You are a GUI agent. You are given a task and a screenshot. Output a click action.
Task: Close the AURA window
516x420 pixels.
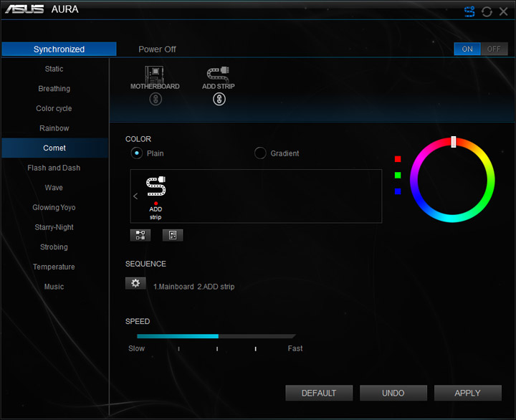pyautogui.click(x=503, y=11)
